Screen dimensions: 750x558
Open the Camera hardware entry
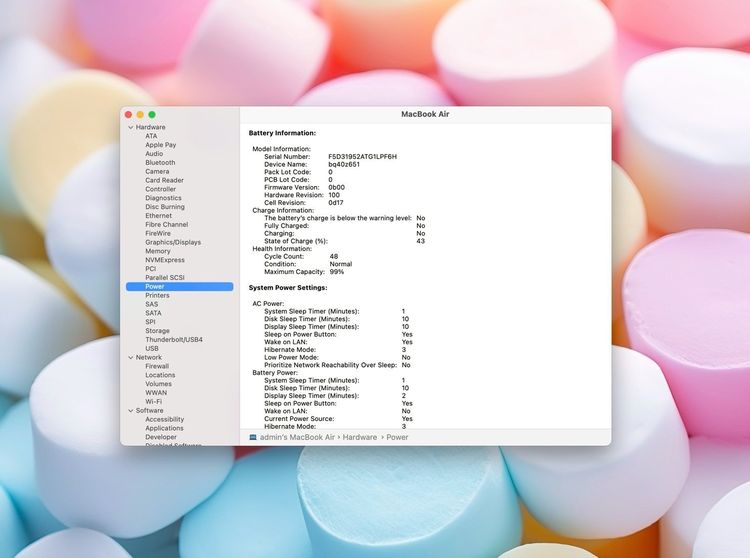(157, 172)
